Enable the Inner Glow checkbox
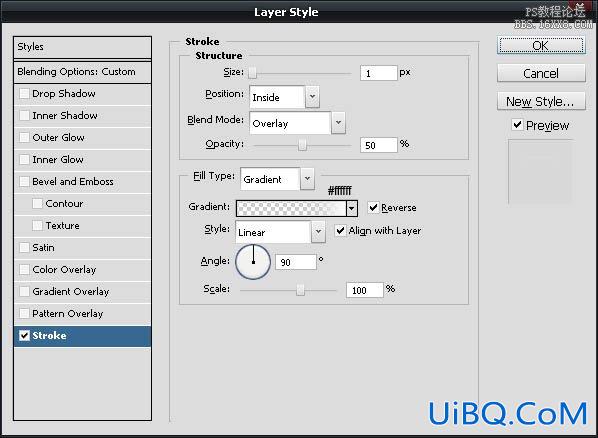 (24, 159)
